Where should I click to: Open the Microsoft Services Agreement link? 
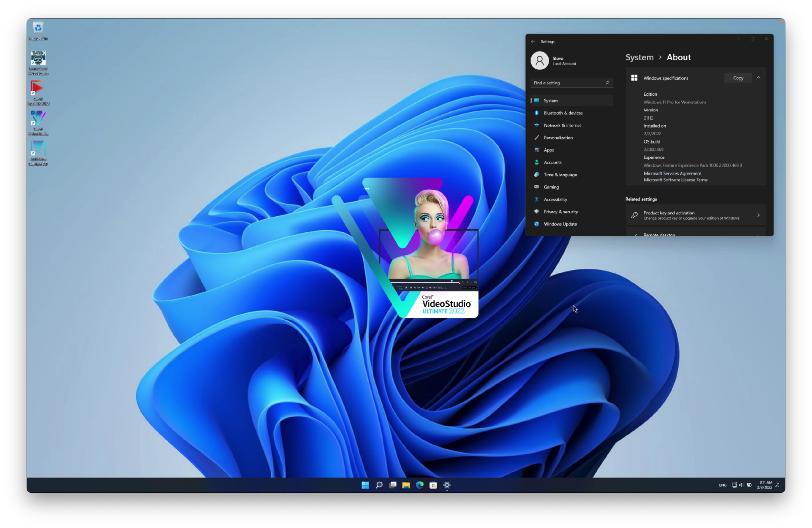click(672, 173)
